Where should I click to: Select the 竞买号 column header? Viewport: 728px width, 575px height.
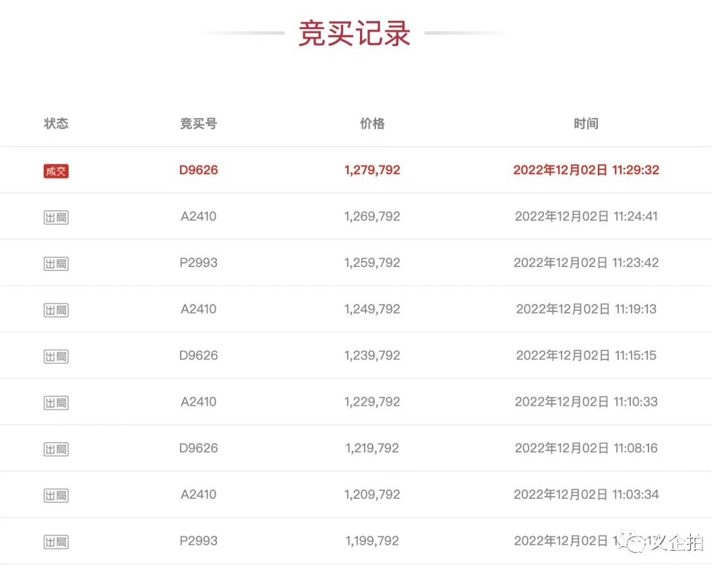[198, 123]
